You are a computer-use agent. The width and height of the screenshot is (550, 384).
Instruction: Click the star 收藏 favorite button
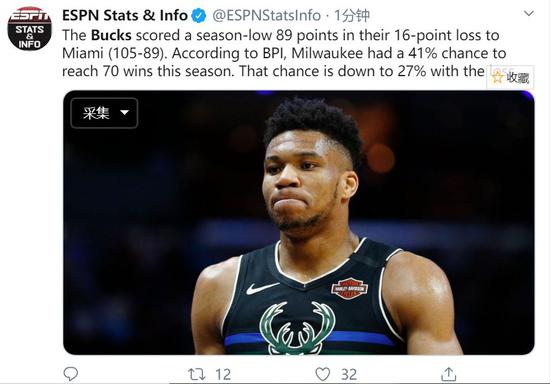point(510,77)
